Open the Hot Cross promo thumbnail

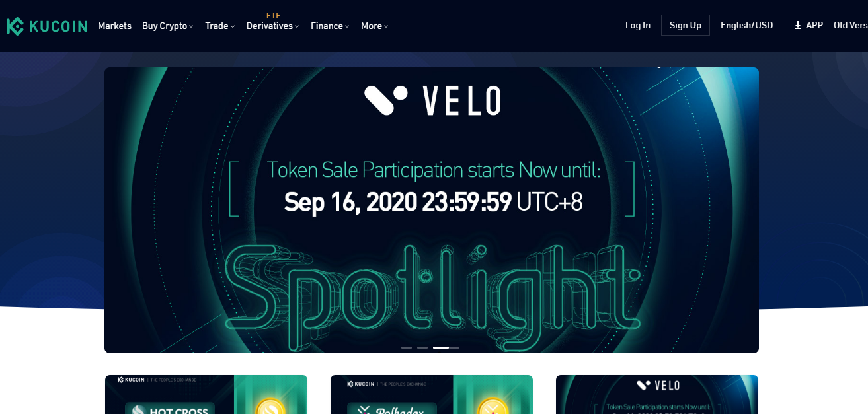[x=206, y=395]
